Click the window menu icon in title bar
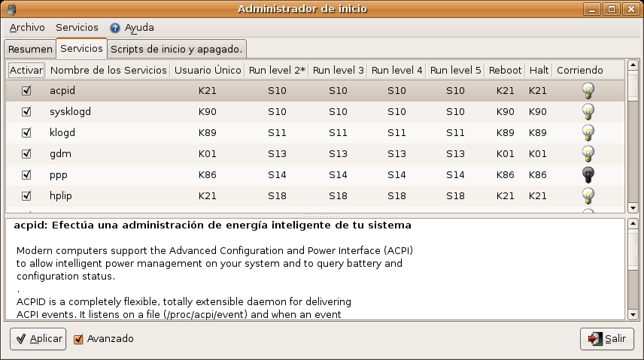This screenshot has width=644, height=360. [10, 9]
